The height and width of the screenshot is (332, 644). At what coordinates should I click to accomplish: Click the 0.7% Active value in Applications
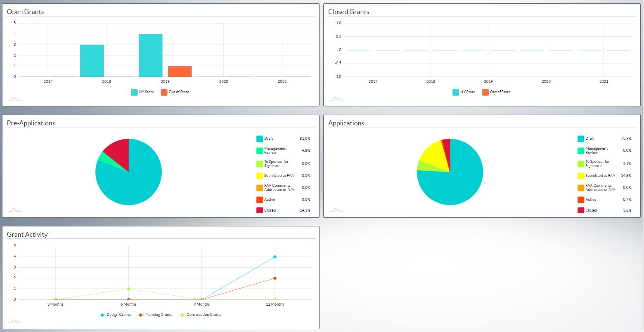[627, 200]
